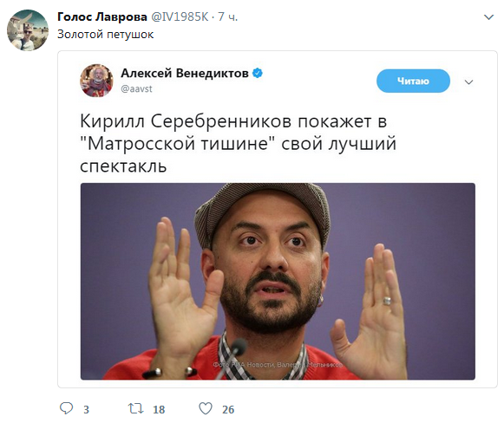Viewport: 504px width, 423px height.
Task: Open the photo of man in cap
Action: coord(278,282)
